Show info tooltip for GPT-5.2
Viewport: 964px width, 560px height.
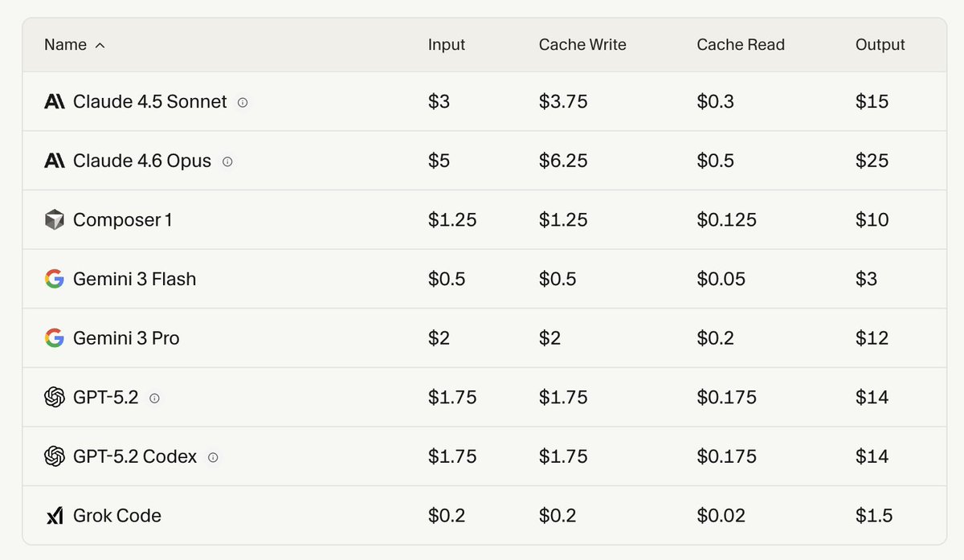(154, 398)
